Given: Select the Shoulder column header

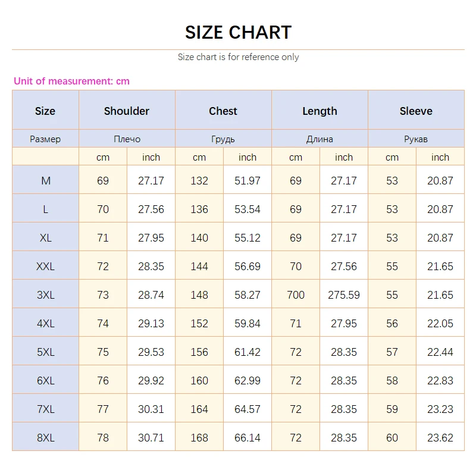Looking at the screenshot, I should (x=127, y=111).
